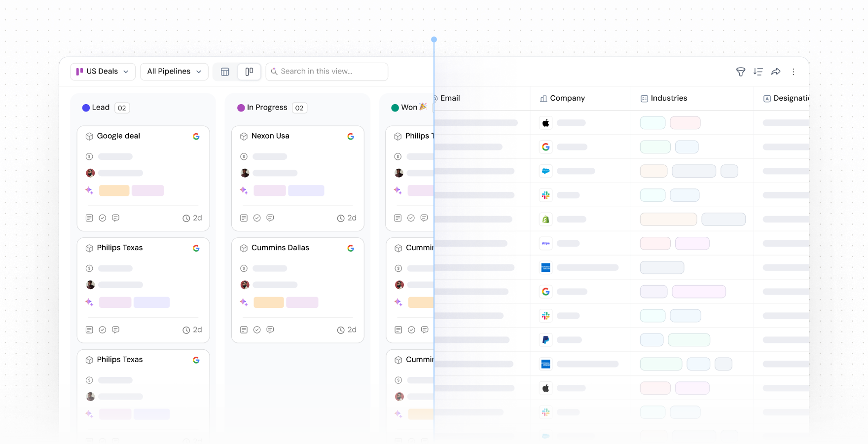
Task: Click the filter funnel icon
Action: point(740,72)
